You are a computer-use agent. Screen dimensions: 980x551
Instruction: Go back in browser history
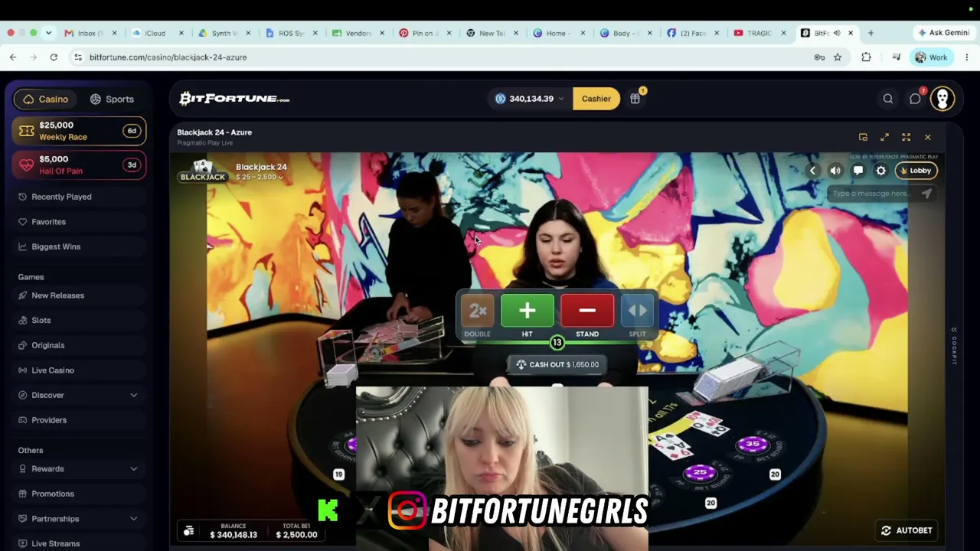coord(13,57)
